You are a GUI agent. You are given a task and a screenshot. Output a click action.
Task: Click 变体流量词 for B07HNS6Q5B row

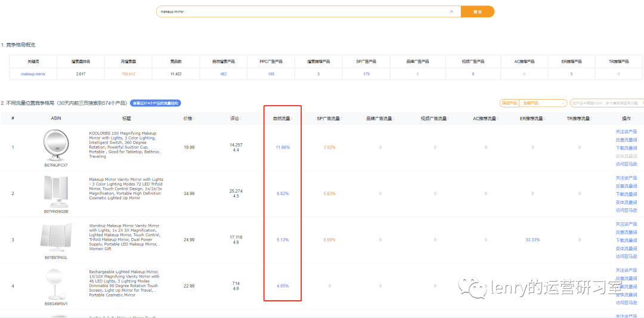coord(626,202)
